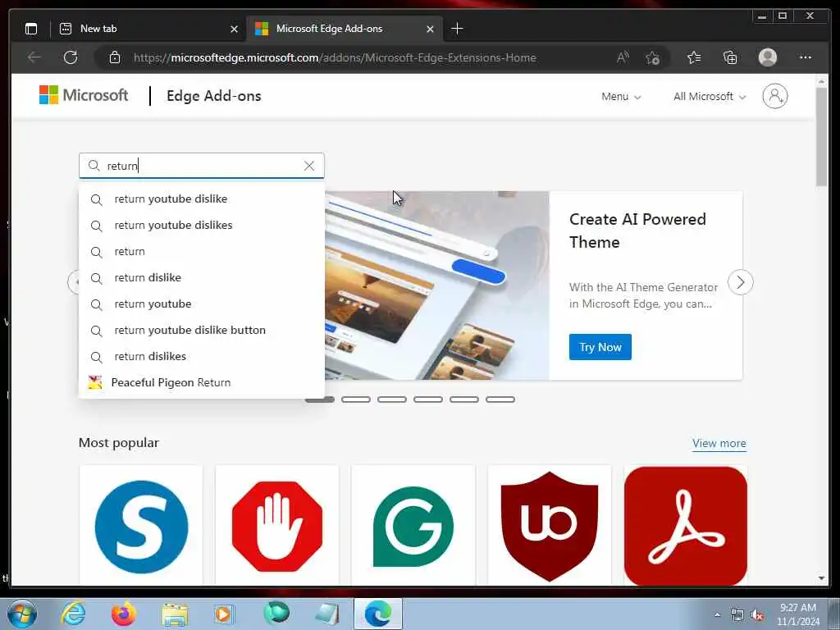840x630 pixels.
Task: Choose suggestion return dislikes
Action: tap(202, 356)
